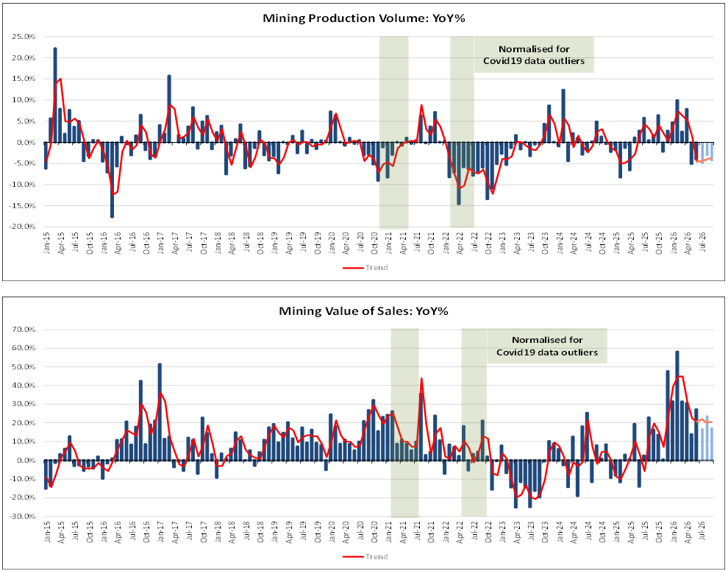Click the tallest bar near 58% in Value of Sales chart
Viewport: 728px width, 571px height.
pyautogui.click(x=677, y=405)
